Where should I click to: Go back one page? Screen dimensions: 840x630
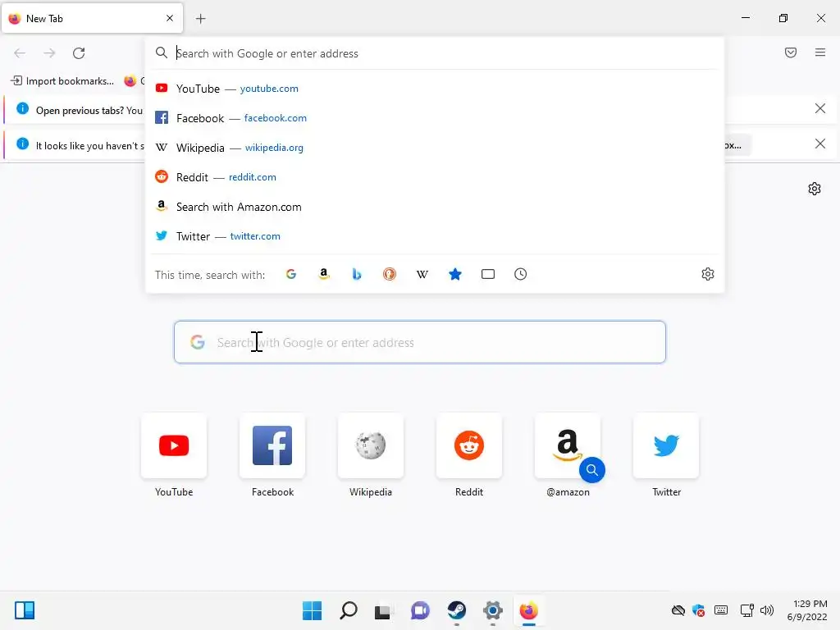[x=20, y=53]
